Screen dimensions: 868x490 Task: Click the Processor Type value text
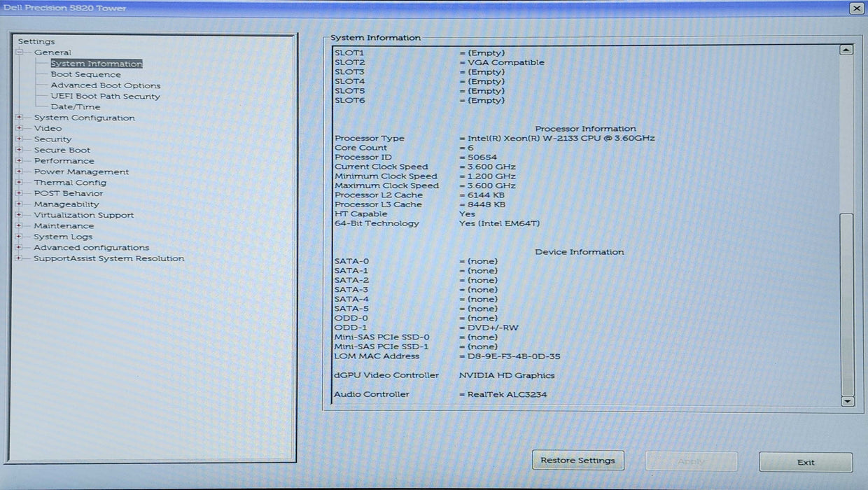(561, 139)
